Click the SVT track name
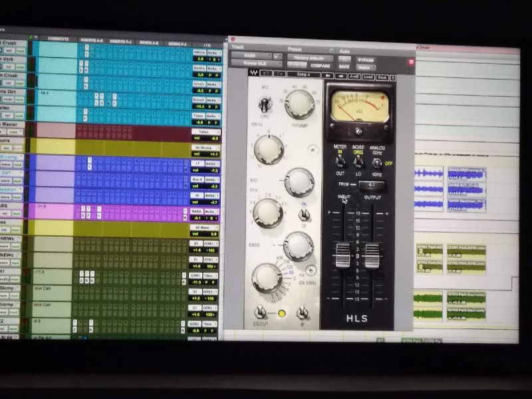This screenshot has width=532, height=399. 6,173
